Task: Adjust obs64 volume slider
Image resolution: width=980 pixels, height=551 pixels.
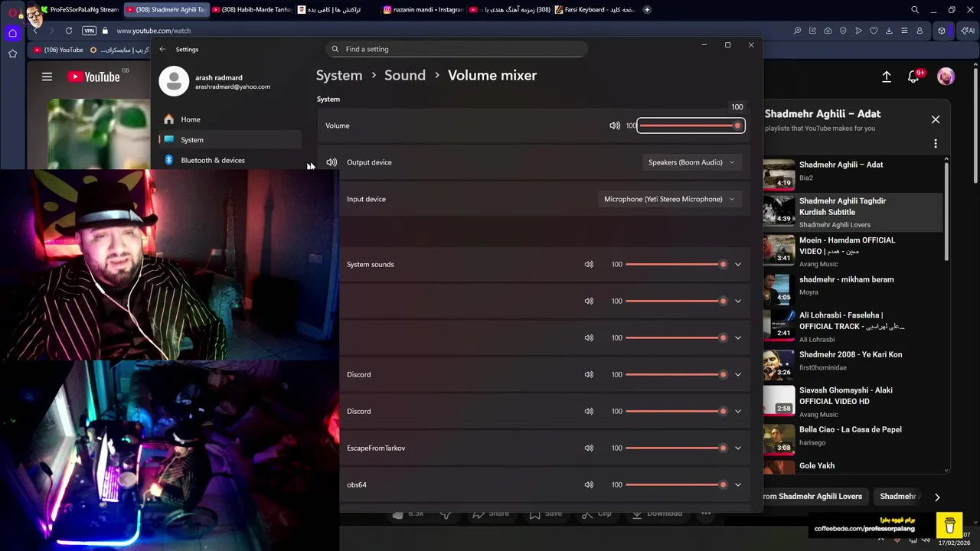Action: coord(676,484)
